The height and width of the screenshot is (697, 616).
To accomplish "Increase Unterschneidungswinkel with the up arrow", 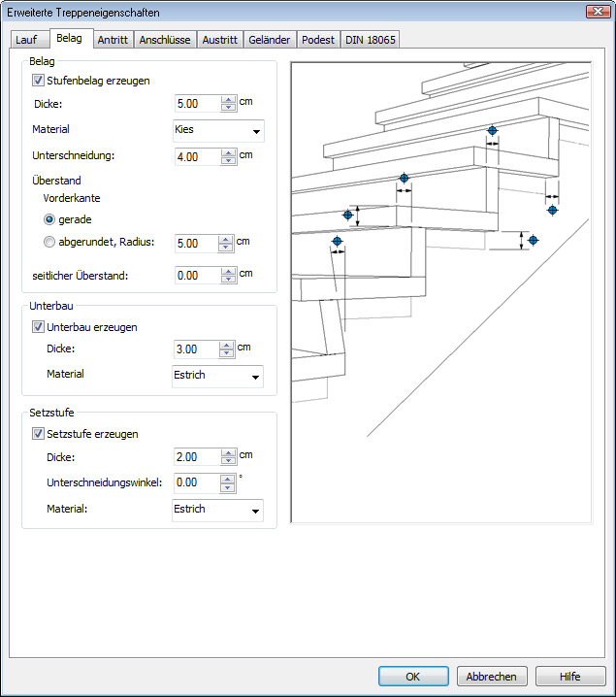I will pos(227,480).
